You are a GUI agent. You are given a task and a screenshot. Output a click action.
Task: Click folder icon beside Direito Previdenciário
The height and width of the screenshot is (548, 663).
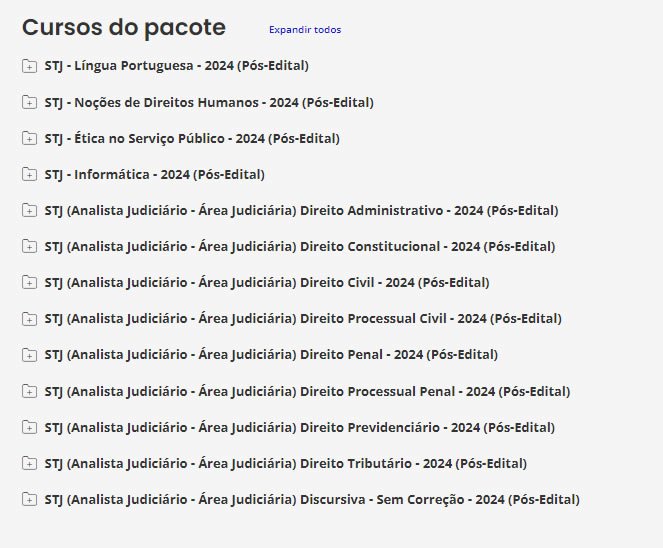pos(29,427)
